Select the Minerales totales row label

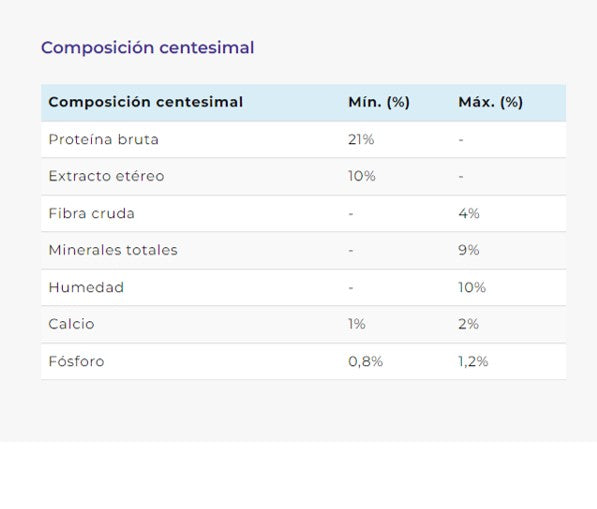(x=113, y=250)
